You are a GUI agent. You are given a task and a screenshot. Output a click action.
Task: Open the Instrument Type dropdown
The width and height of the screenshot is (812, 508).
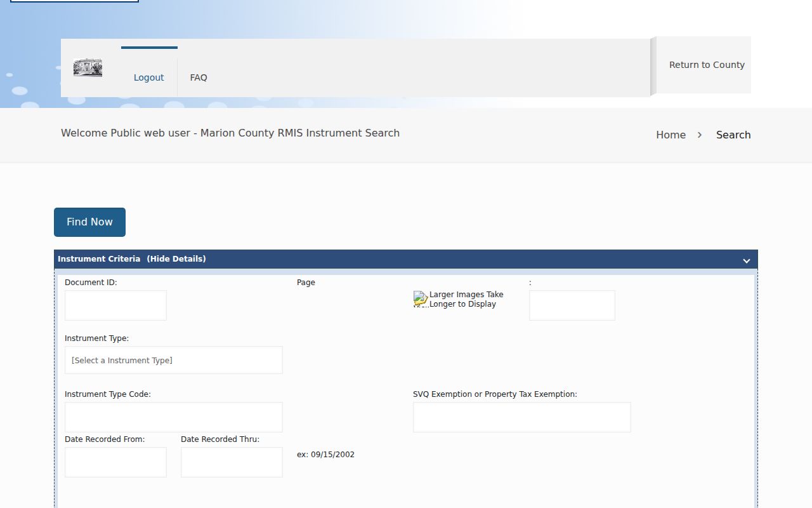coord(174,360)
